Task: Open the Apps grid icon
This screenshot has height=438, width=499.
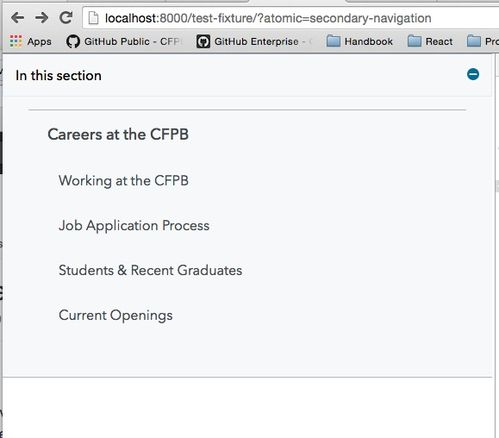Action: coord(16,41)
